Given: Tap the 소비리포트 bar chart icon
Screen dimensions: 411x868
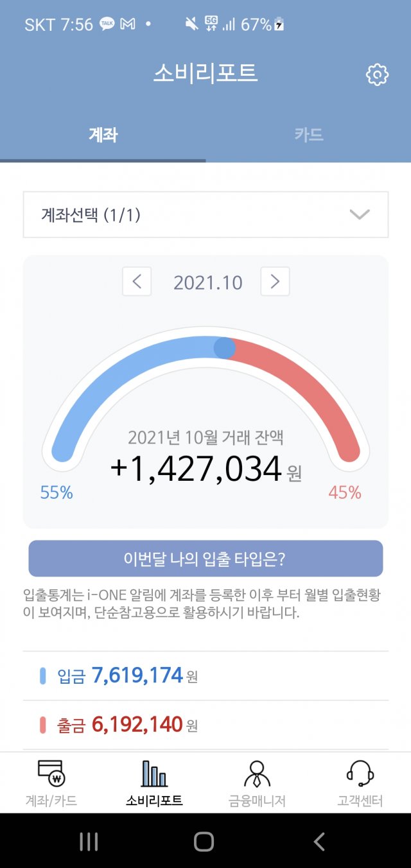Looking at the screenshot, I should tap(154, 773).
